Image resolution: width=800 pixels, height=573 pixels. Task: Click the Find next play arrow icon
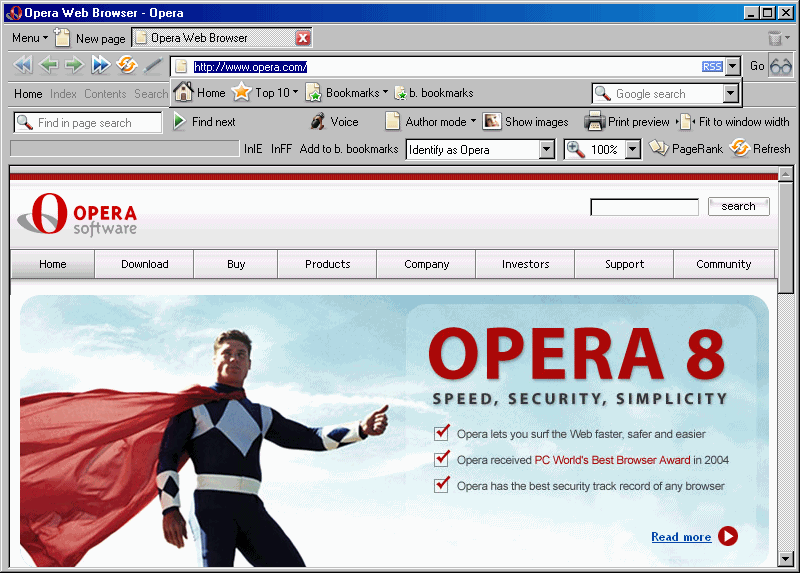[x=179, y=121]
